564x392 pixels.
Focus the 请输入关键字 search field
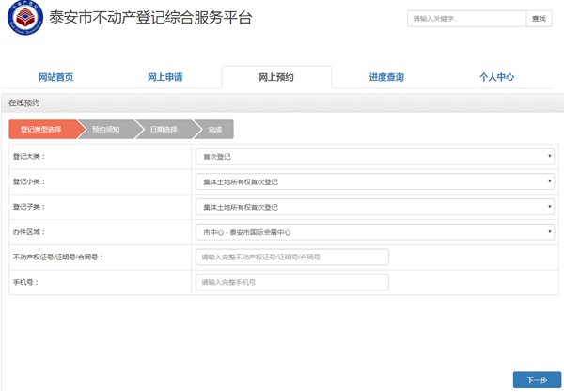(466, 19)
